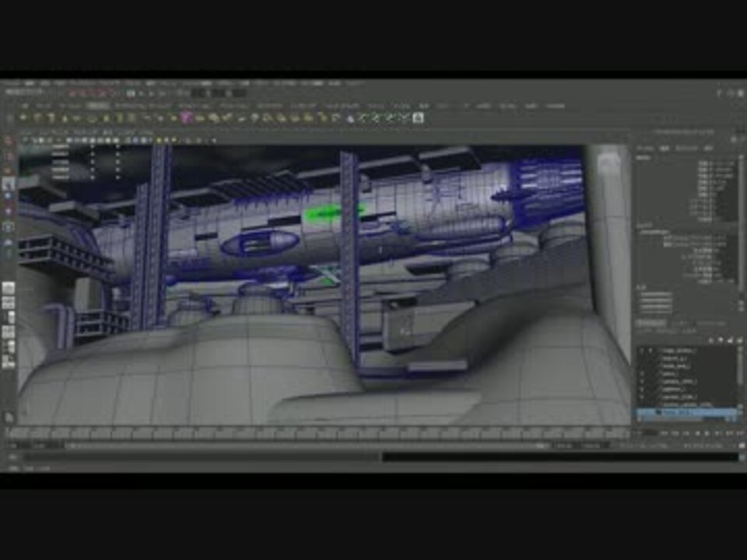Toggle the rightmost sidebar icon on the status line
The height and width of the screenshot is (560, 747).
click(741, 93)
